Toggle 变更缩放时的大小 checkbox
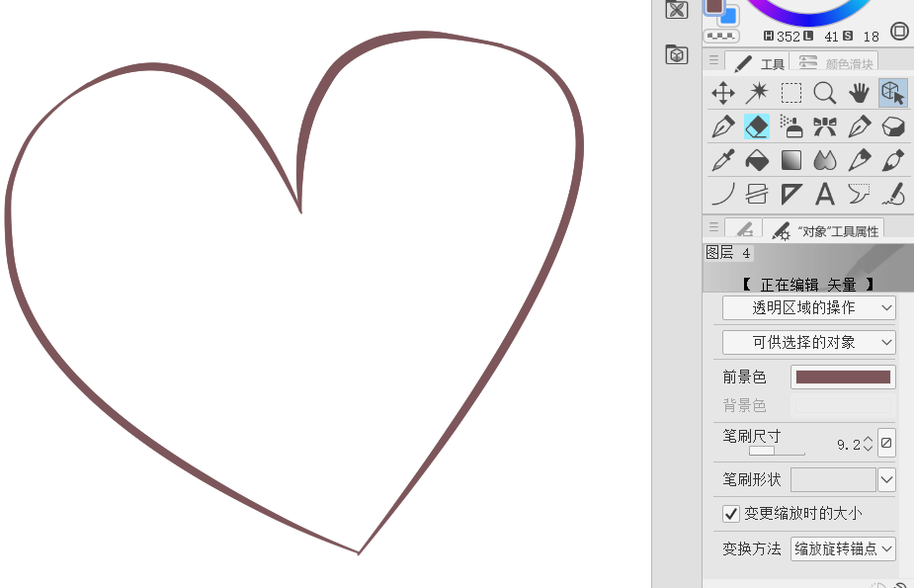914x588 pixels. 731,513
